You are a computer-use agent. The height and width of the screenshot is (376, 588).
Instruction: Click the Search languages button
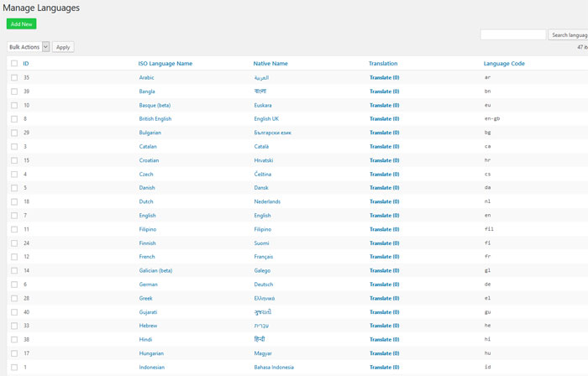(568, 34)
